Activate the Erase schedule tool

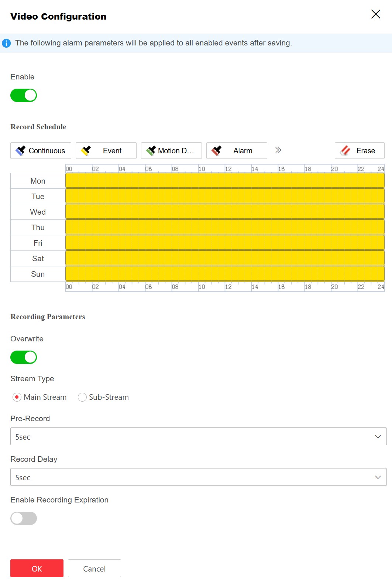tap(360, 151)
